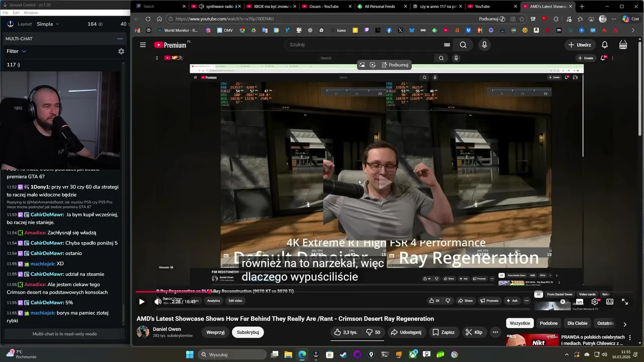Open Windows Start menu
This screenshot has width=644, height=362.
point(190,354)
